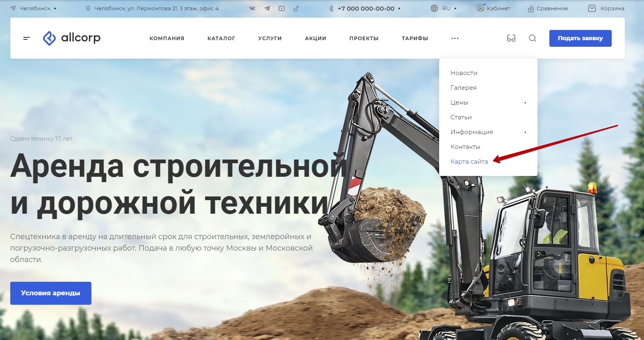The height and width of the screenshot is (340, 644).
Task: Open the Telegram channel icon
Action: pyautogui.click(x=267, y=8)
